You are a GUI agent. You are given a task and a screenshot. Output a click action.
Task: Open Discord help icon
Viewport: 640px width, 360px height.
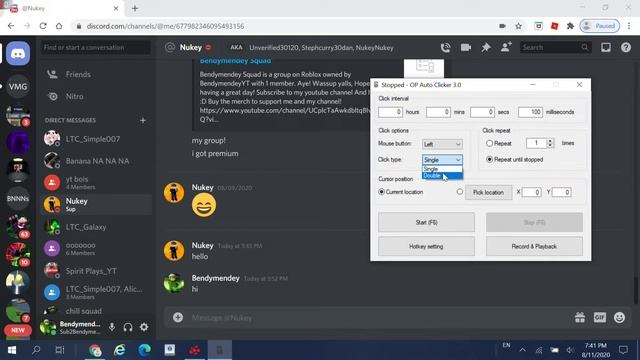626,48
